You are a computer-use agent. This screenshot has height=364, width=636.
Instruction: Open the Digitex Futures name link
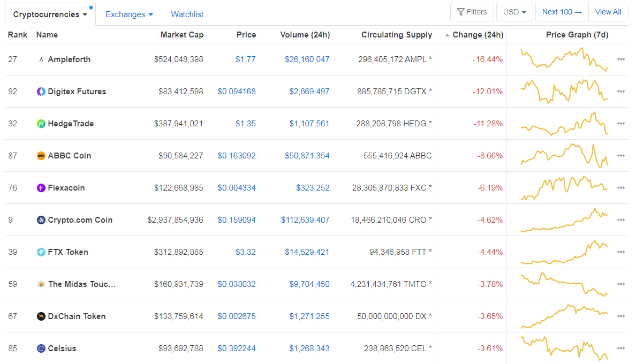point(77,92)
